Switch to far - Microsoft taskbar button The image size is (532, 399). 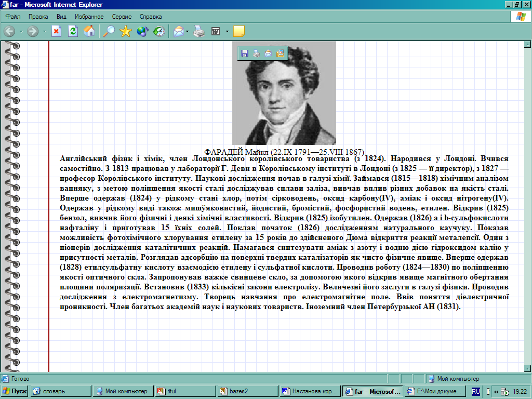373,391
